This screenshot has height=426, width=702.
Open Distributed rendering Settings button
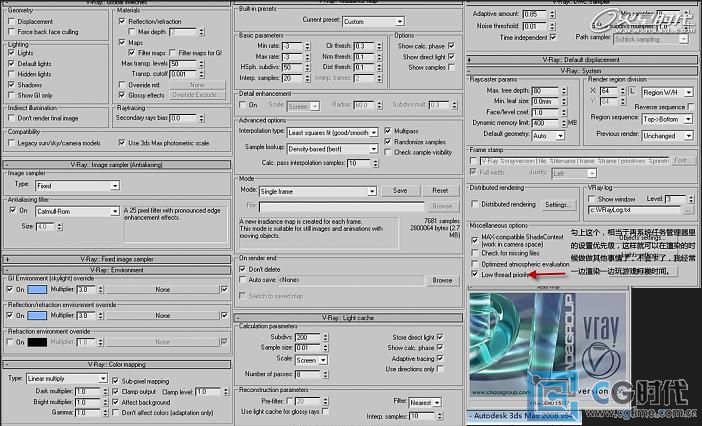pyautogui.click(x=557, y=205)
